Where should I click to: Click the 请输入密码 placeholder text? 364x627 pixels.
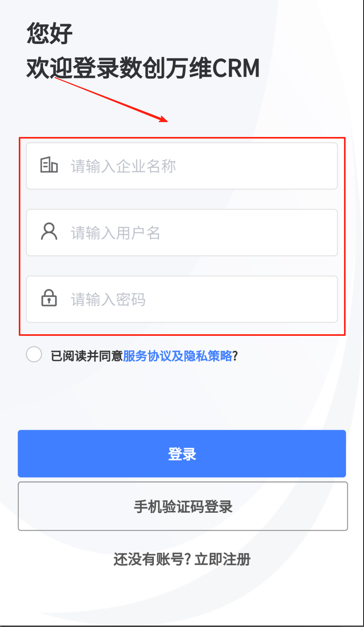coord(108,299)
